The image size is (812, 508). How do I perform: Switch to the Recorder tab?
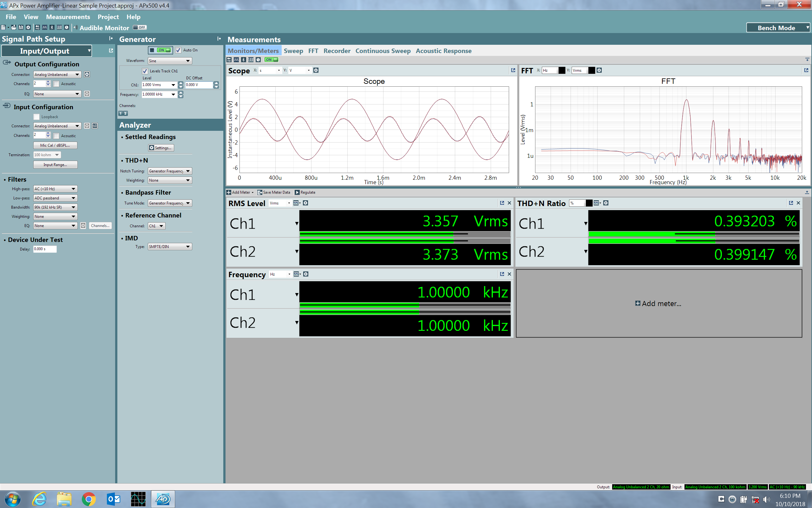coord(337,51)
